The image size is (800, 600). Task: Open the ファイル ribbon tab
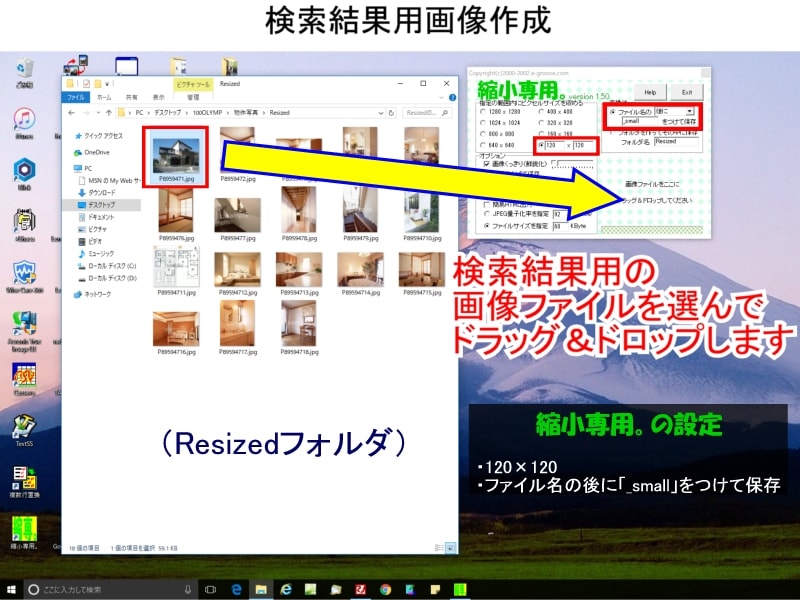[76, 97]
